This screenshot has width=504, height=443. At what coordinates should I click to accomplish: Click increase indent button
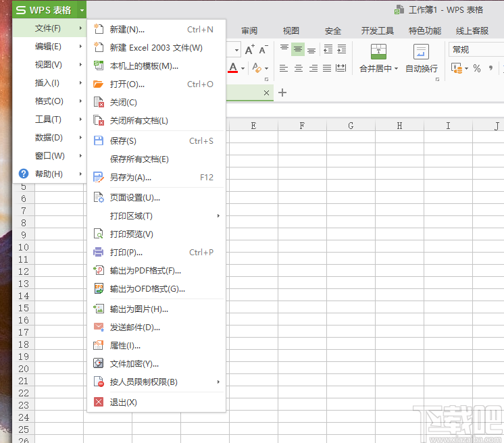(x=341, y=49)
